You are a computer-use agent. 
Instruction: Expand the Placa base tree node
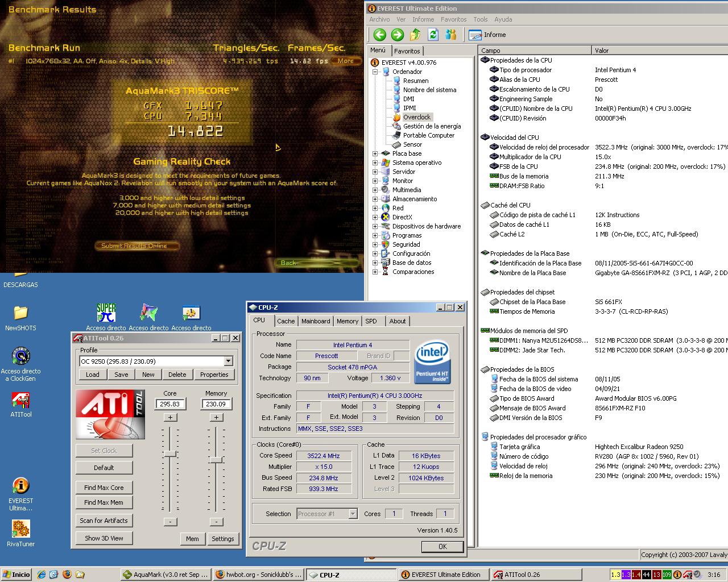(375, 153)
